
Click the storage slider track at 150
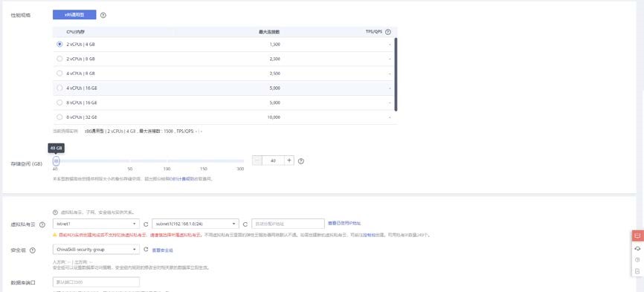pyautogui.click(x=203, y=161)
